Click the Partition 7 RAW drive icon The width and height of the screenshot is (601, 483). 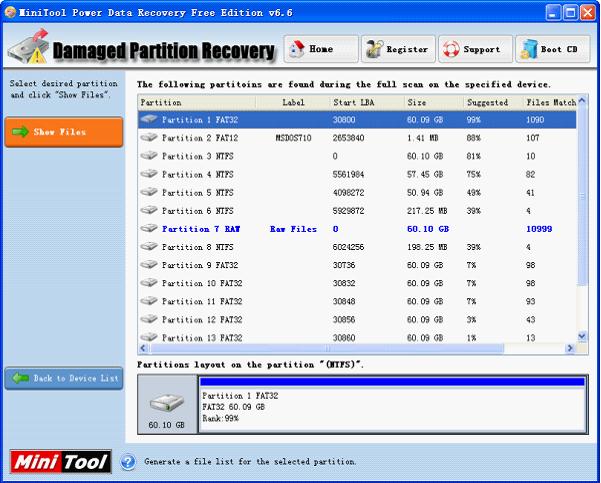click(x=149, y=228)
